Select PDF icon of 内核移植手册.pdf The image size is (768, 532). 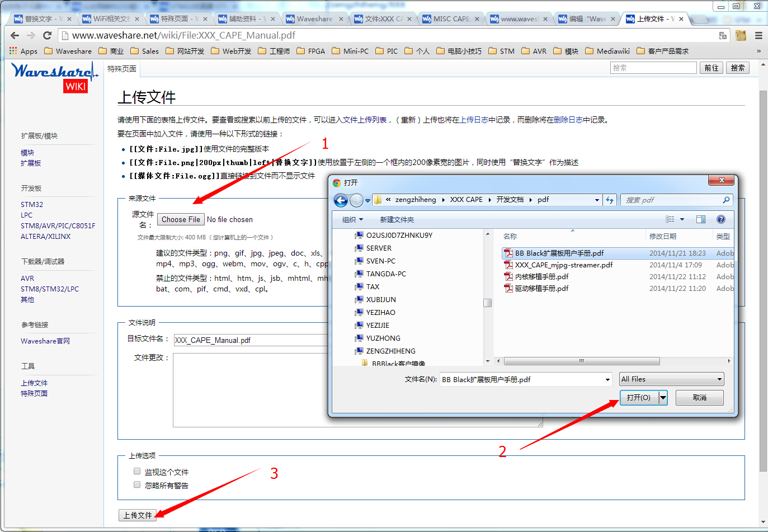click(x=508, y=276)
